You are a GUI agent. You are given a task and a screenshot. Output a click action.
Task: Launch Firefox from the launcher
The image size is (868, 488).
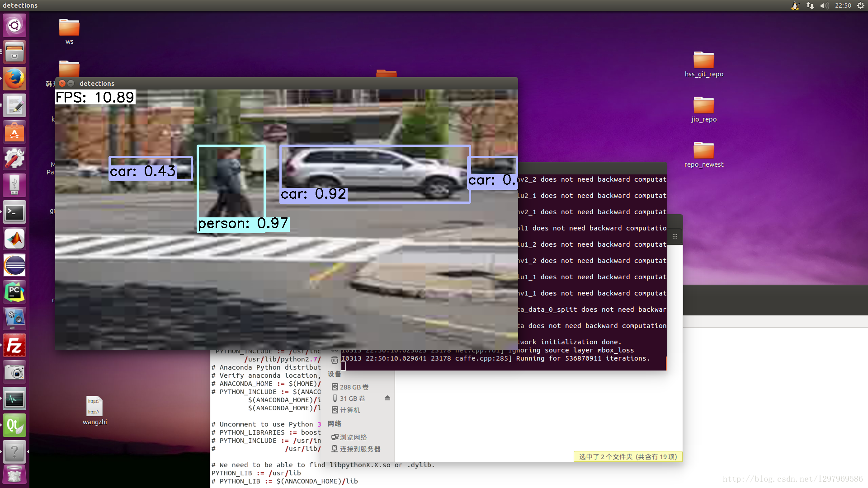(x=14, y=79)
